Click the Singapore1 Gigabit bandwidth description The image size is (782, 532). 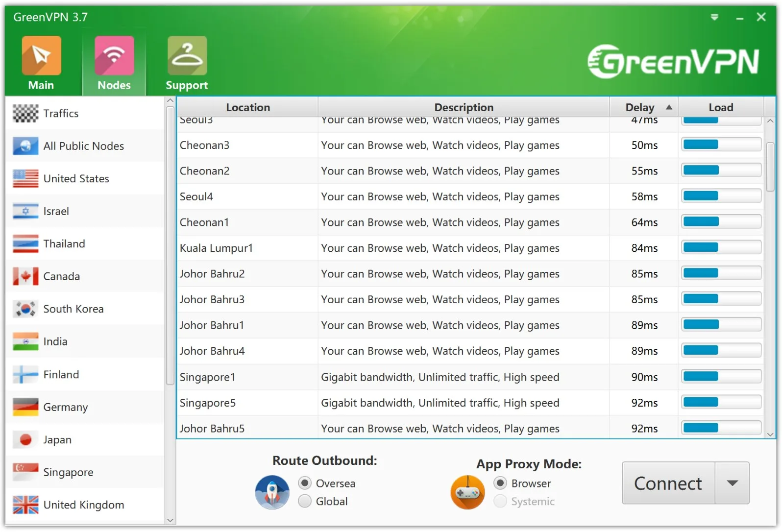(440, 377)
